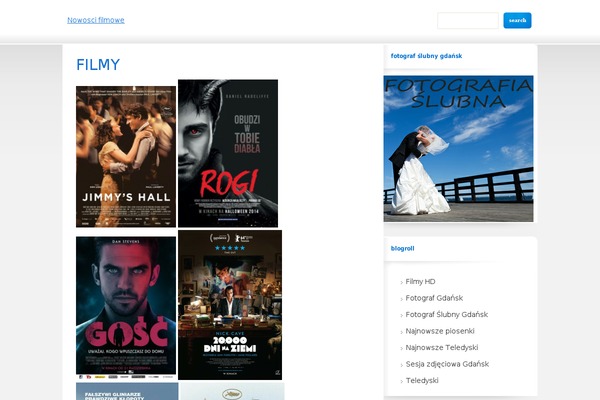Click the Fotografia Ślubna banner image

click(458, 149)
